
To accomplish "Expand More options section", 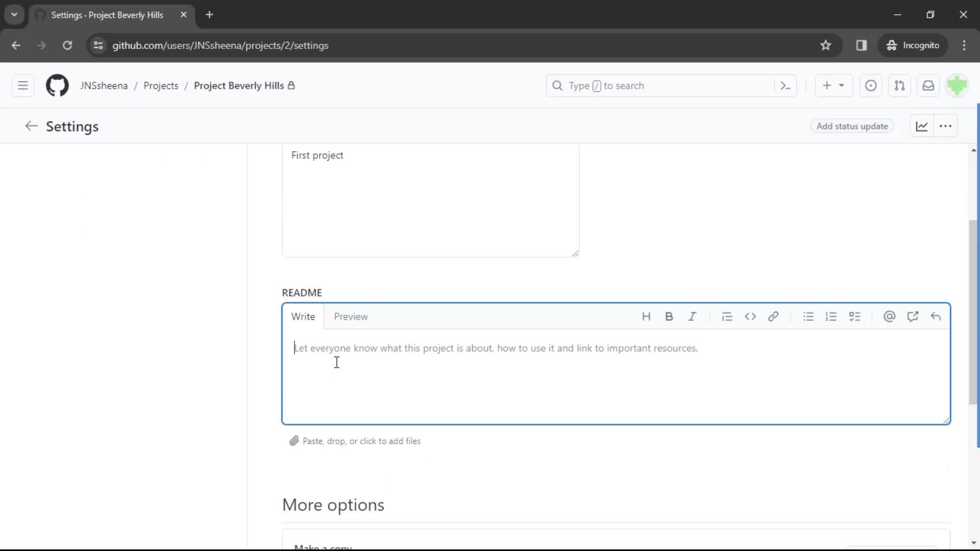I will (333, 504).
